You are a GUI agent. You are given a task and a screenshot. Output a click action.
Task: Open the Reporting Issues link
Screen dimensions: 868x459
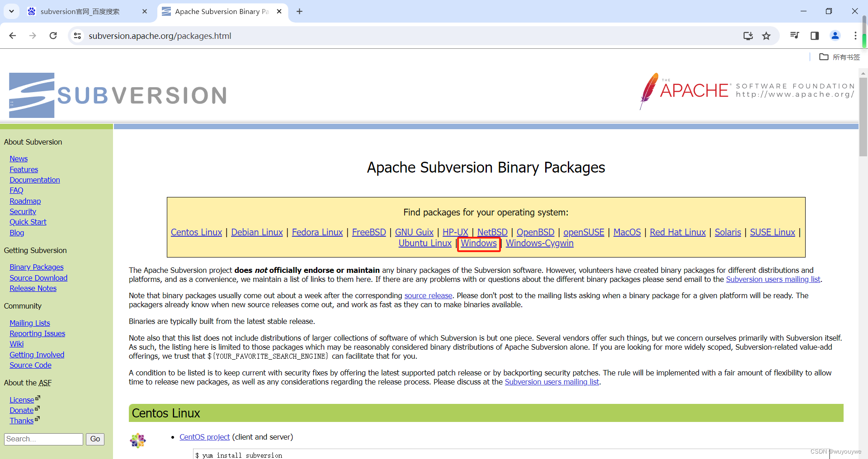[38, 333]
